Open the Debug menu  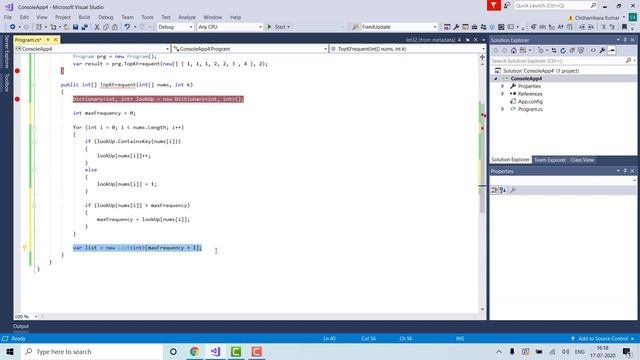[x=105, y=17]
